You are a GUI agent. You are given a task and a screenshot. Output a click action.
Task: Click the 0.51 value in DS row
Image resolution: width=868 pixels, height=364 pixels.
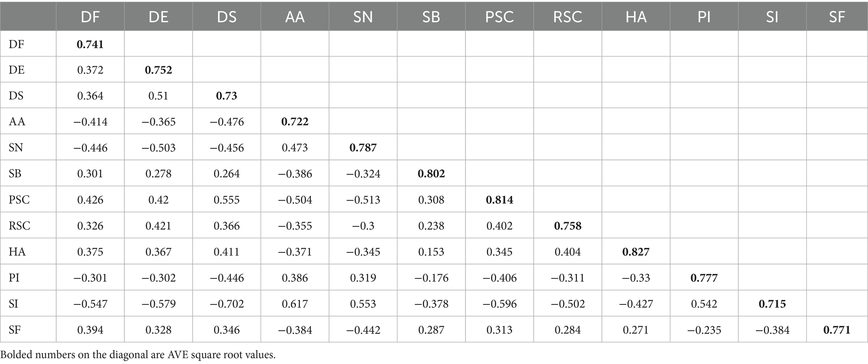point(159,96)
